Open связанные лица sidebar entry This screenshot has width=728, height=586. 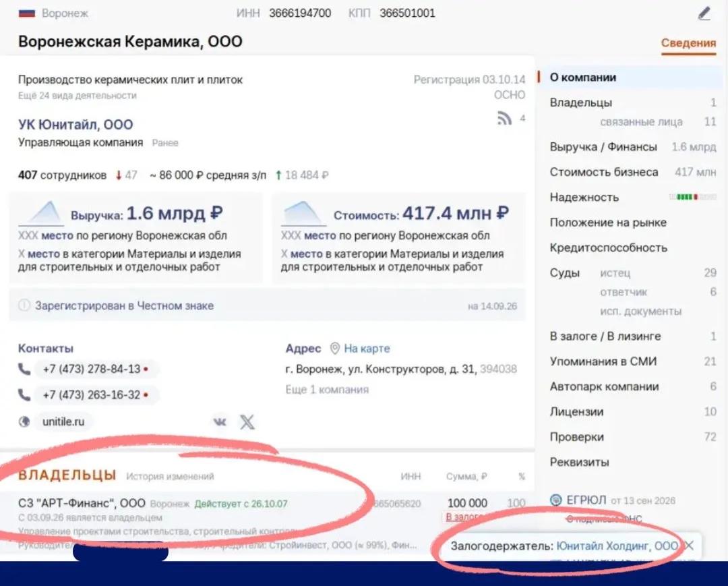tap(641, 122)
